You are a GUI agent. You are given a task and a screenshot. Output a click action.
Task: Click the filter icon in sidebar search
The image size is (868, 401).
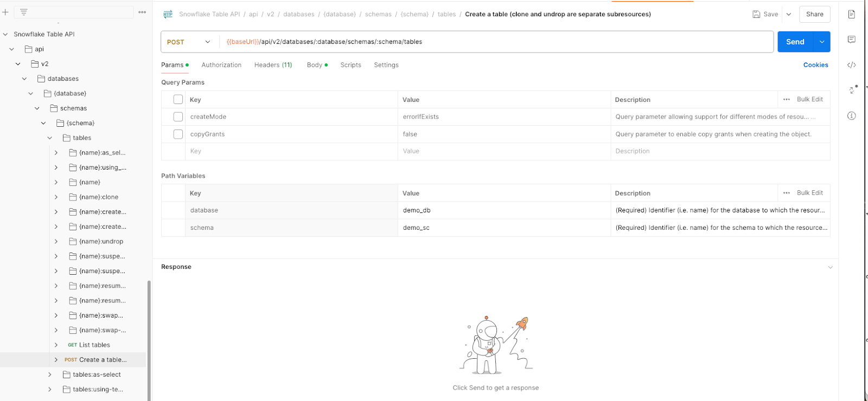point(24,12)
